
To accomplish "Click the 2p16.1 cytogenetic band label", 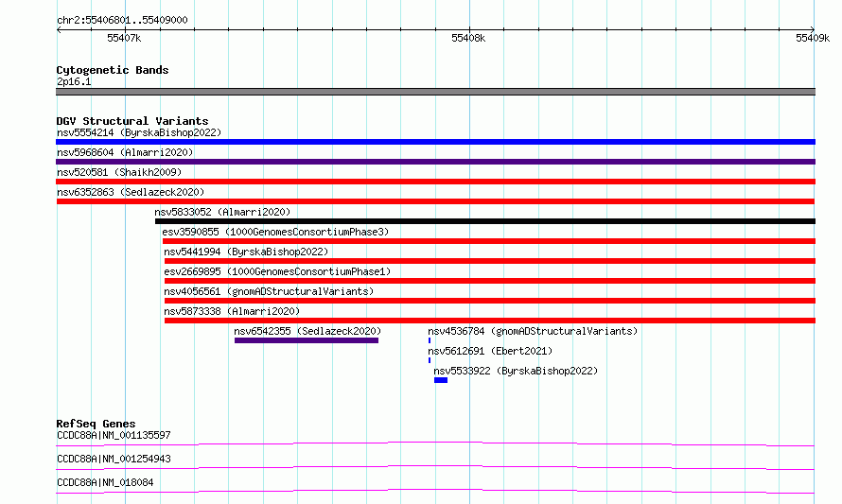I will [74, 81].
